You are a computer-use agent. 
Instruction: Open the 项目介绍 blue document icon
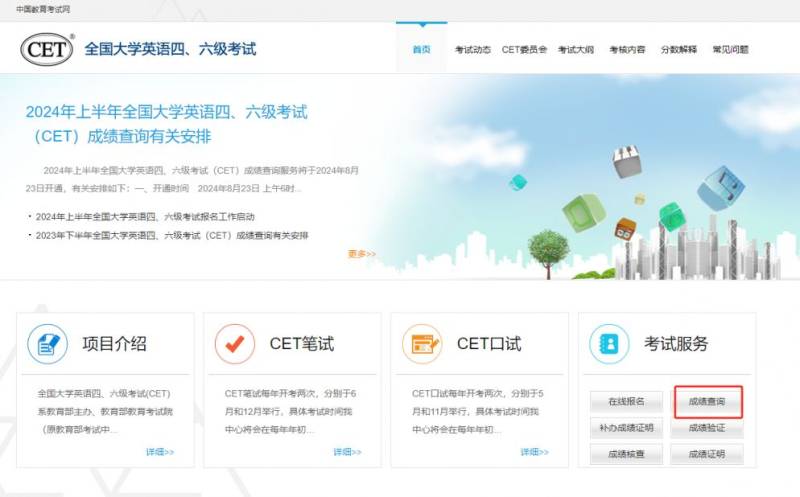47,344
